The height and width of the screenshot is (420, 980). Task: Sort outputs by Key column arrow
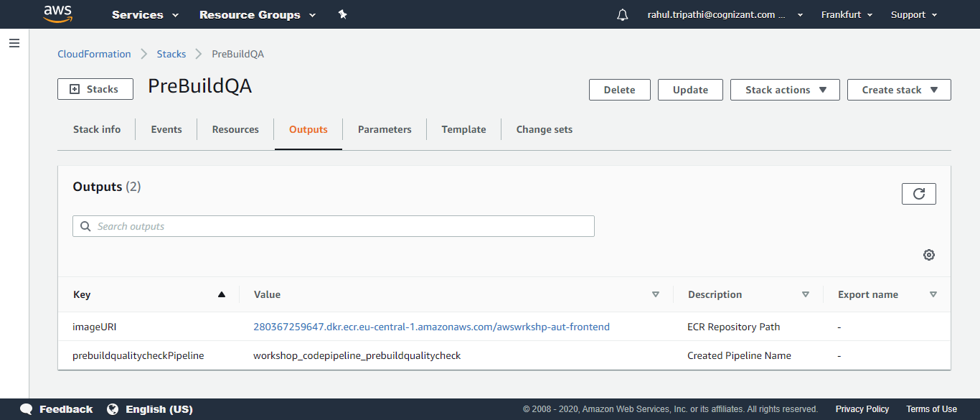tap(222, 294)
